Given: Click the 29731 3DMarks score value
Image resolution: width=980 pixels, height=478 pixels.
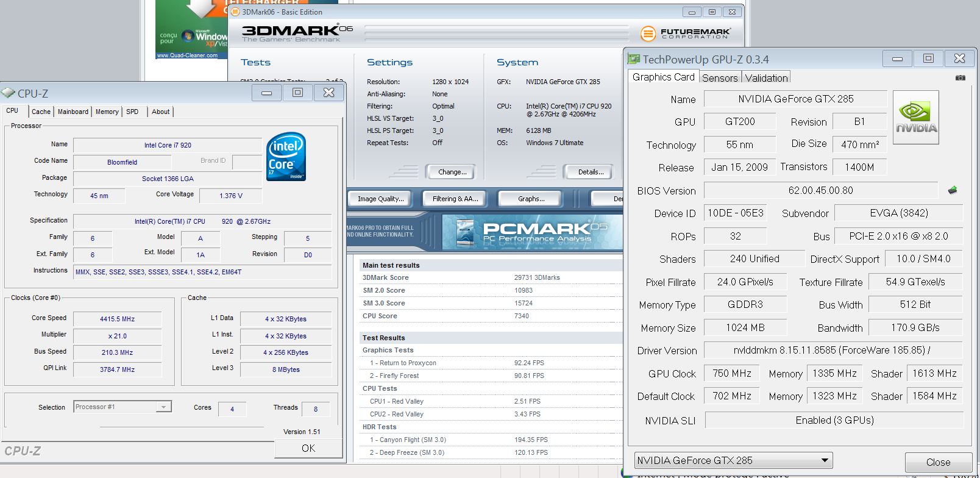Looking at the screenshot, I should point(537,277).
